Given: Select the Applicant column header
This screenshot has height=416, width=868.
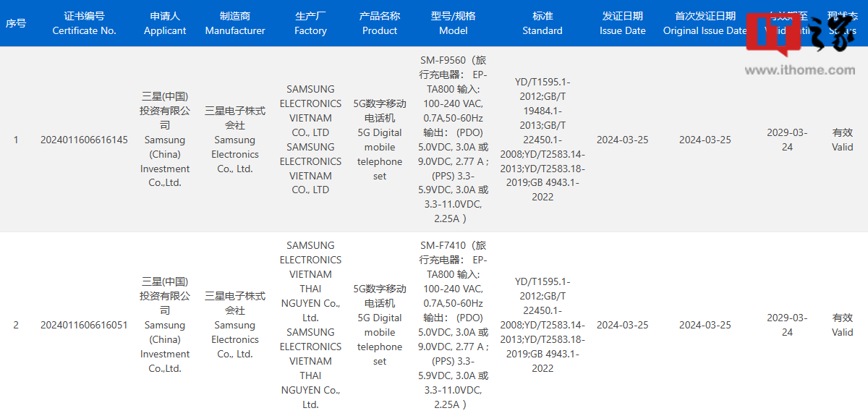Looking at the screenshot, I should [165, 23].
